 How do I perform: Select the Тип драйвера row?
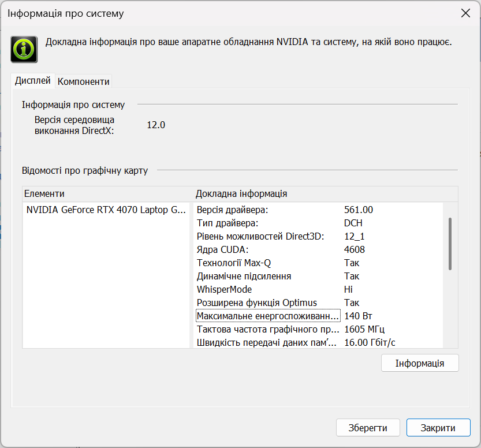[319, 223]
